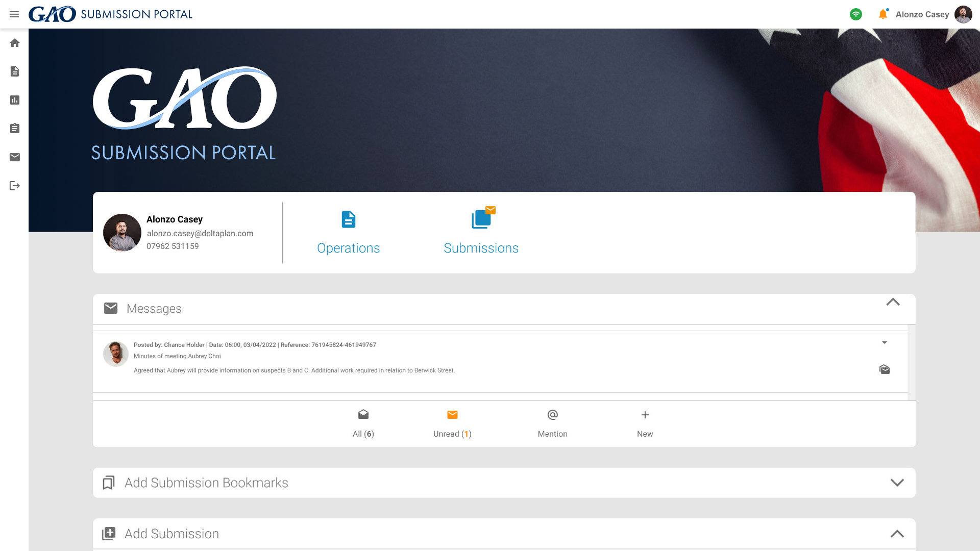Open Messages via sidebar envelope icon
980x551 pixels.
[x=14, y=157]
